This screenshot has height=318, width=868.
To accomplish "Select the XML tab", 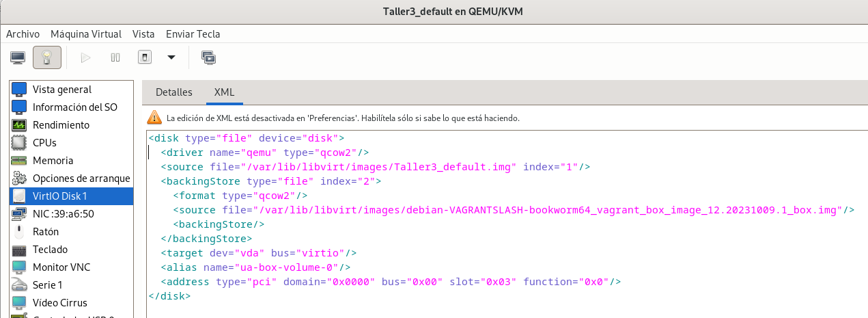I will point(224,92).
